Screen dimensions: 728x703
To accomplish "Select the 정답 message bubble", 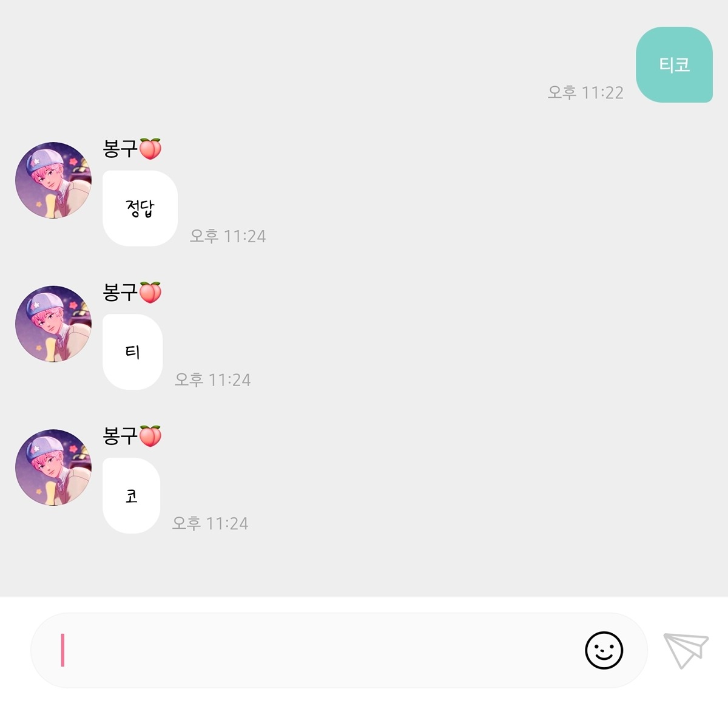I will [140, 208].
